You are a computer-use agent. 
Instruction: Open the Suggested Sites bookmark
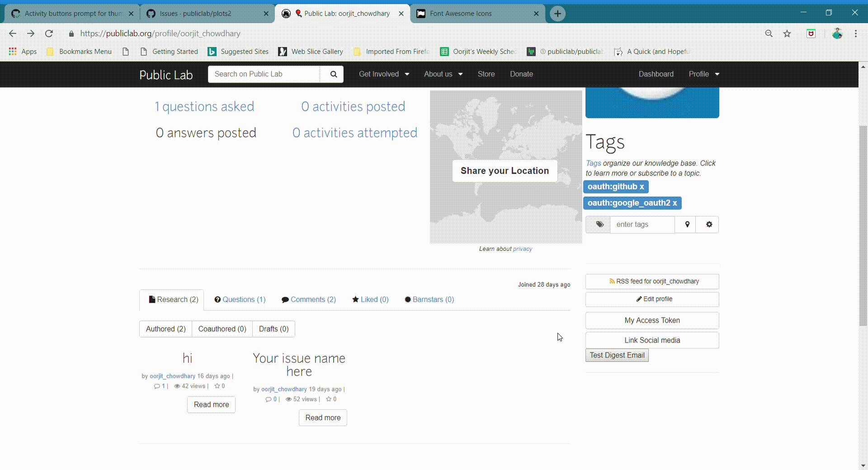238,52
